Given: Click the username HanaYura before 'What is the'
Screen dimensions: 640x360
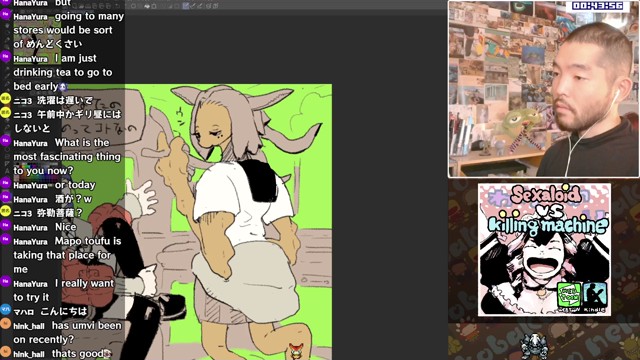Looking at the screenshot, I should point(30,143).
